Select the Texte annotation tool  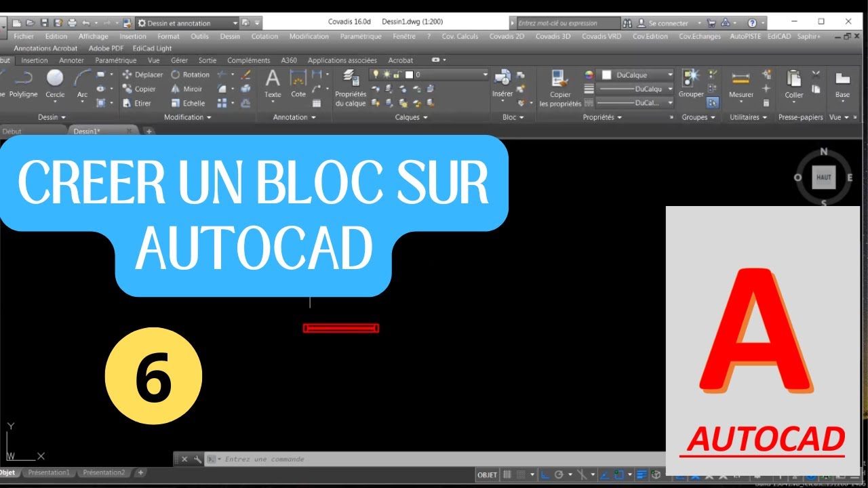273,85
